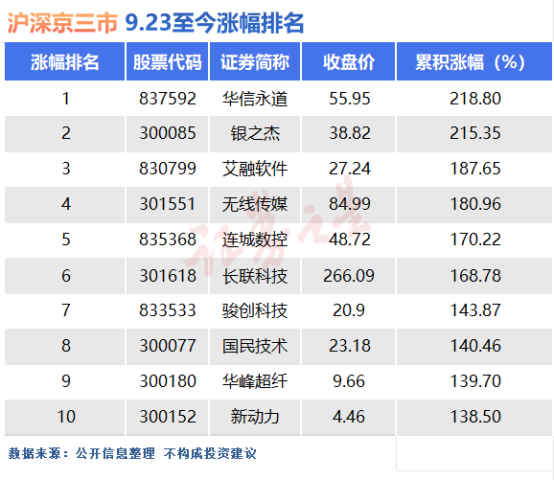Click the 长联科技 security name

(255, 276)
